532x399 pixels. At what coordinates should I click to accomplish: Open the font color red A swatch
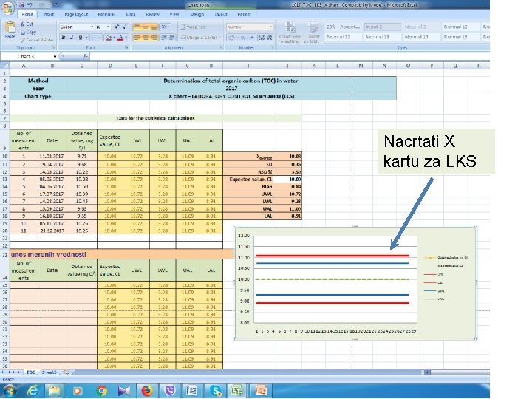120,38
